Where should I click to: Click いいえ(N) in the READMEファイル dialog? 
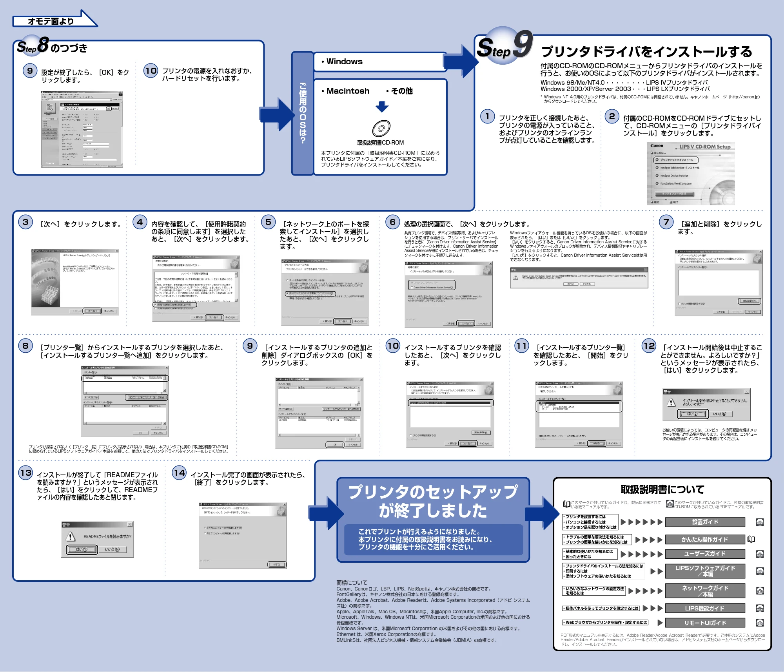pos(112,549)
